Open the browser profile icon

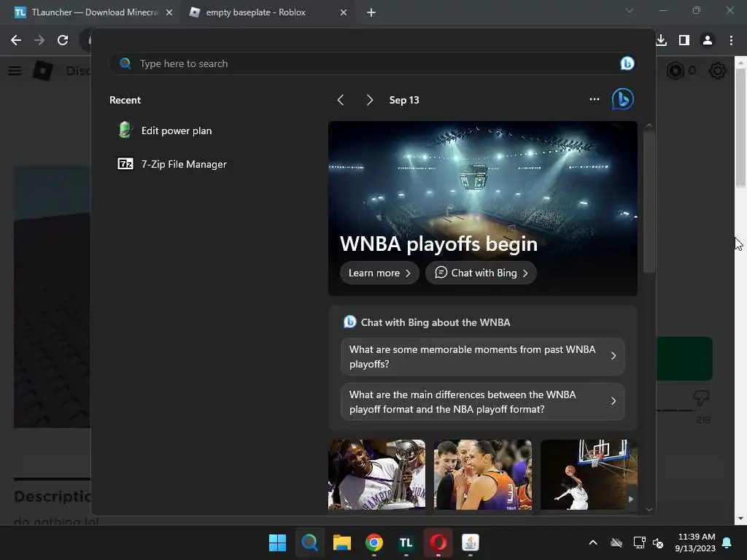point(708,40)
